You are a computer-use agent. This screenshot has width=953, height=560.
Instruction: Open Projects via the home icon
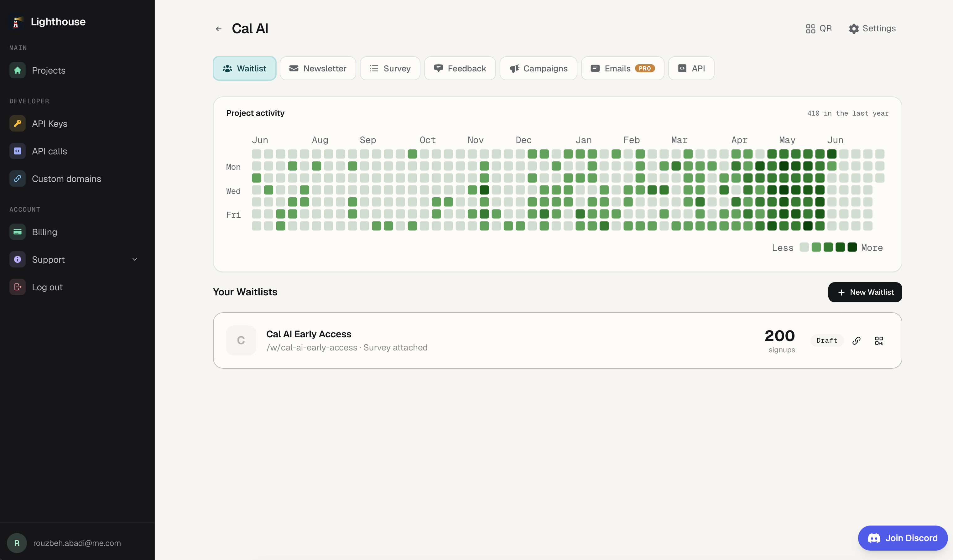pyautogui.click(x=18, y=70)
